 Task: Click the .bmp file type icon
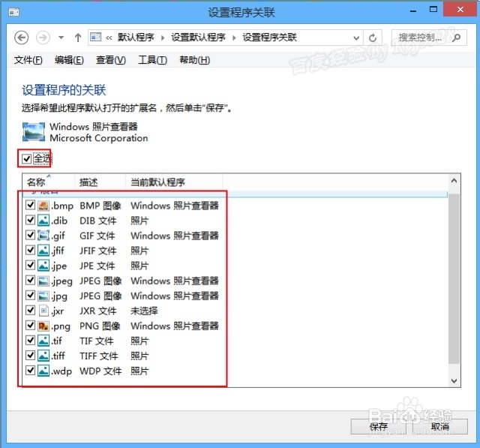(x=43, y=206)
